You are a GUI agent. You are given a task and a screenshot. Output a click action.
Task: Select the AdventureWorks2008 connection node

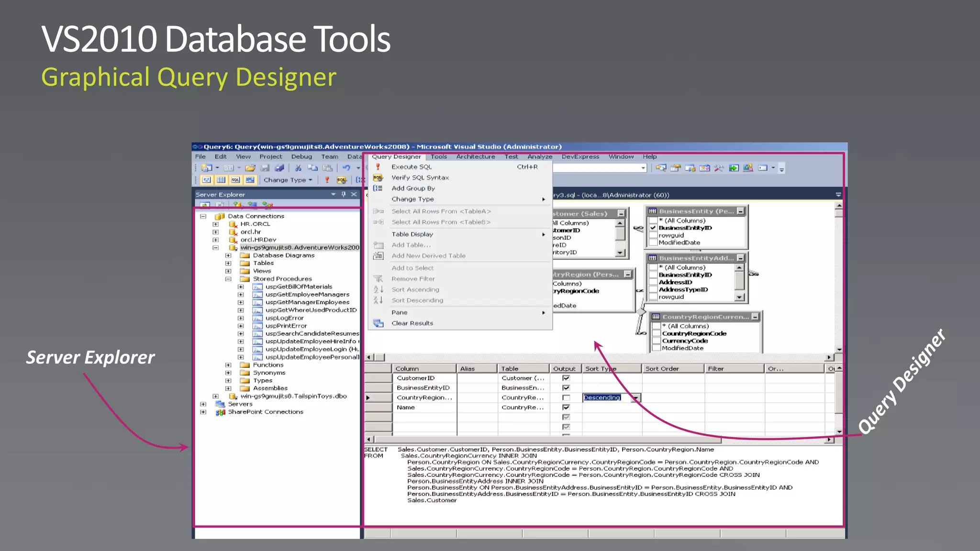coord(300,247)
